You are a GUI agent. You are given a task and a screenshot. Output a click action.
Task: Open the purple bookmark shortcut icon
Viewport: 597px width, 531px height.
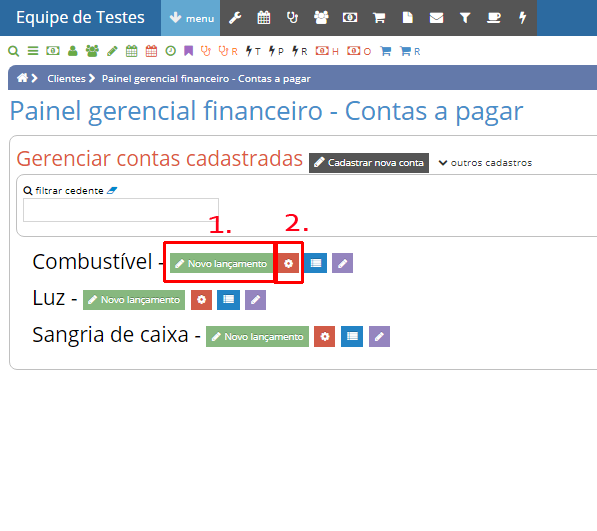188,51
